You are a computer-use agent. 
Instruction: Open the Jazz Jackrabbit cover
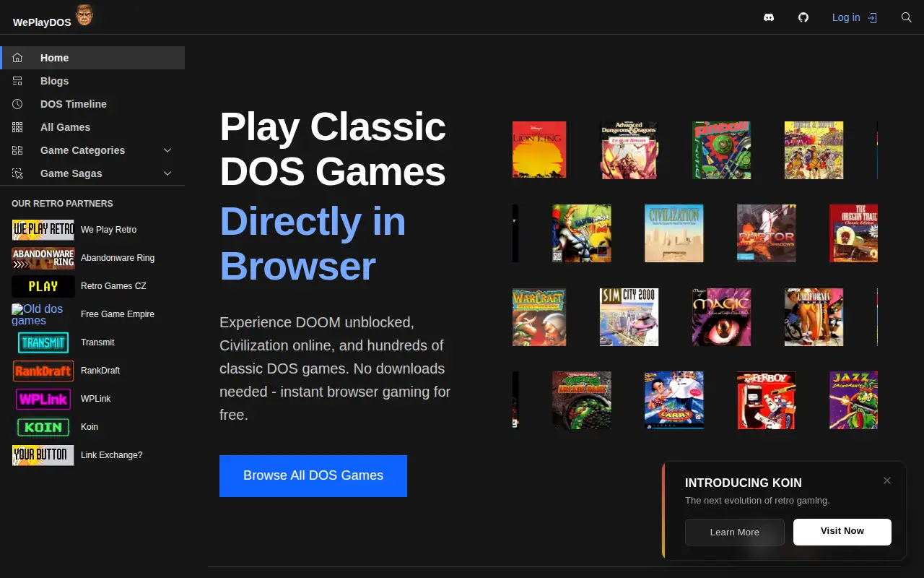pyautogui.click(x=853, y=400)
